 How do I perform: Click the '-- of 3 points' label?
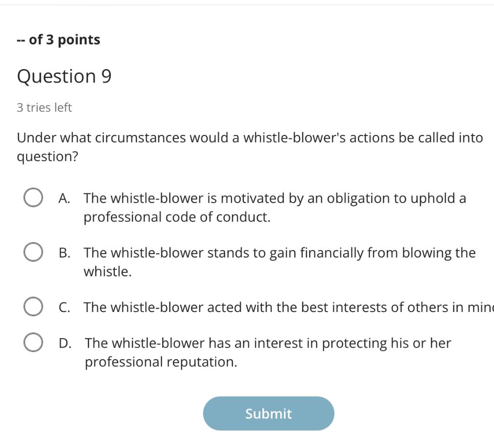pyautogui.click(x=58, y=40)
